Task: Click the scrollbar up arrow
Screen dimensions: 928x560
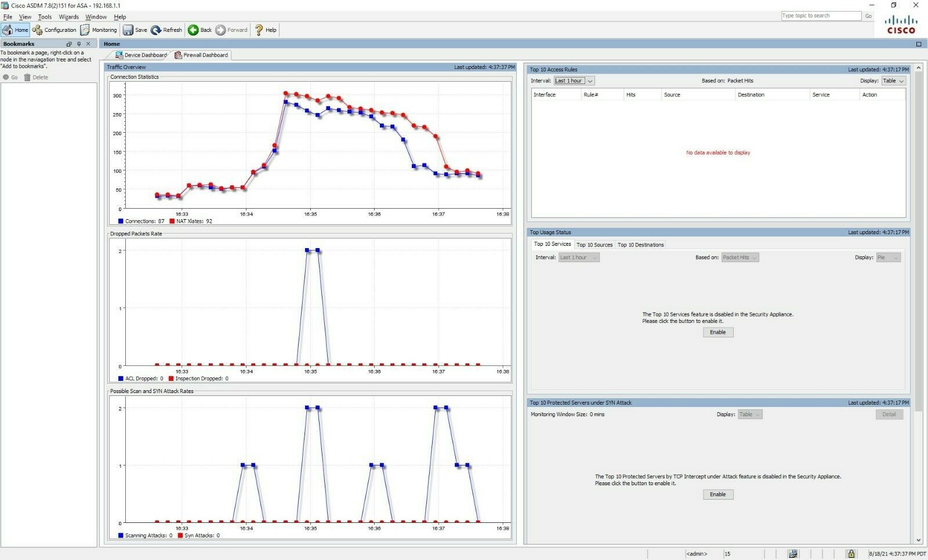Action: click(x=919, y=68)
